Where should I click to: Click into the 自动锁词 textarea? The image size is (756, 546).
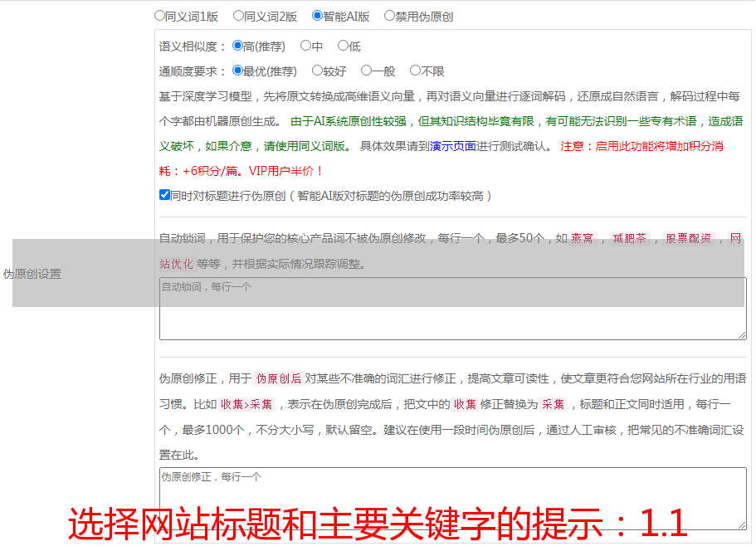[x=453, y=309]
